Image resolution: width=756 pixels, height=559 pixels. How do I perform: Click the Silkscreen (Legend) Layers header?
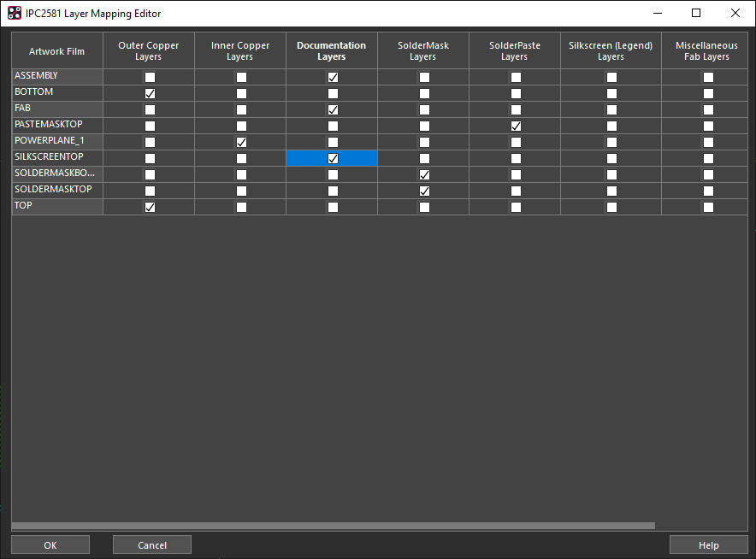pyautogui.click(x=611, y=50)
